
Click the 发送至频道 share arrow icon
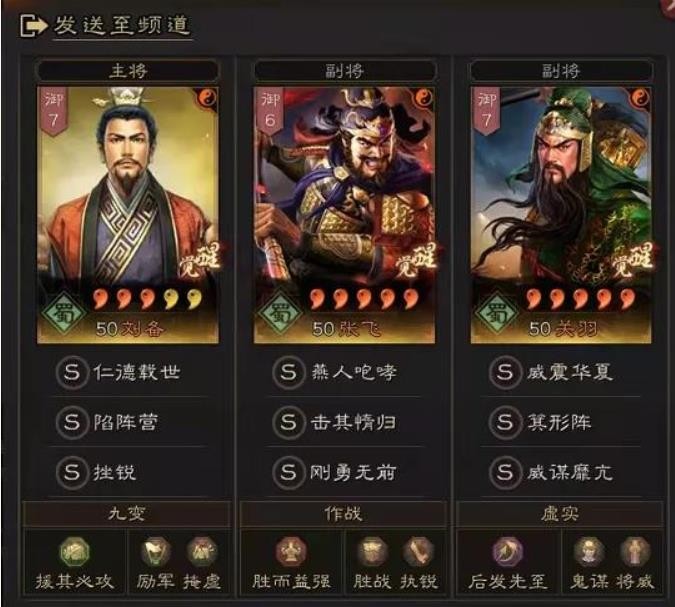34,26
